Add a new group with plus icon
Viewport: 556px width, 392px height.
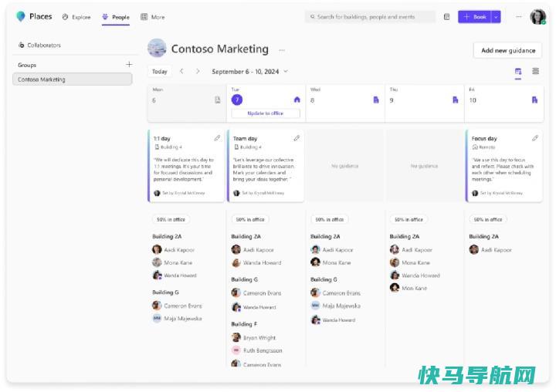point(129,65)
